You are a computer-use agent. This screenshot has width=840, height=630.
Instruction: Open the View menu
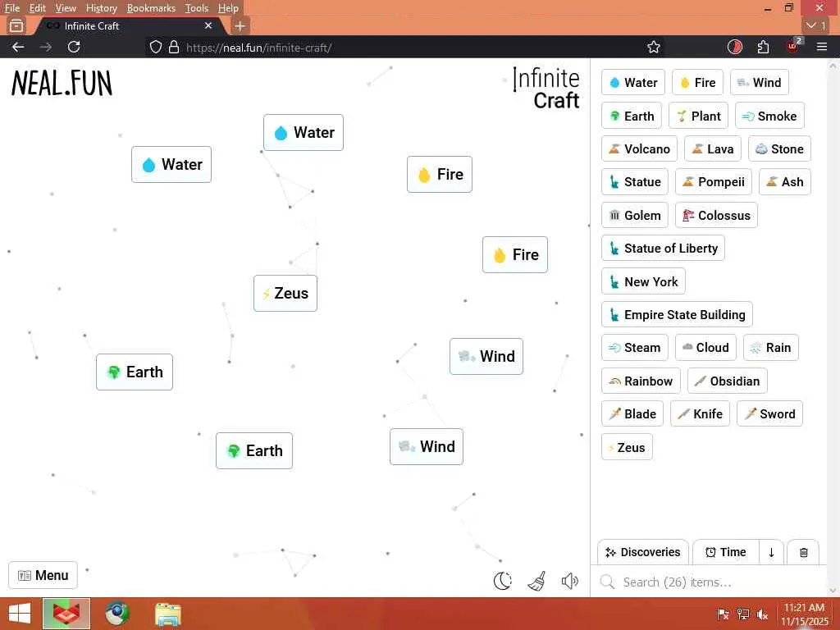tap(66, 8)
